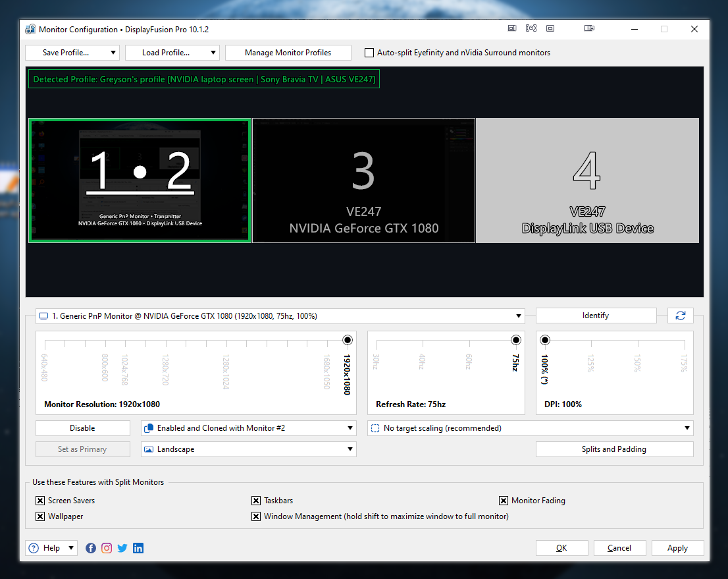Image resolution: width=728 pixels, height=579 pixels.
Task: Click the monitor icon in the monitor selector
Action: point(43,316)
